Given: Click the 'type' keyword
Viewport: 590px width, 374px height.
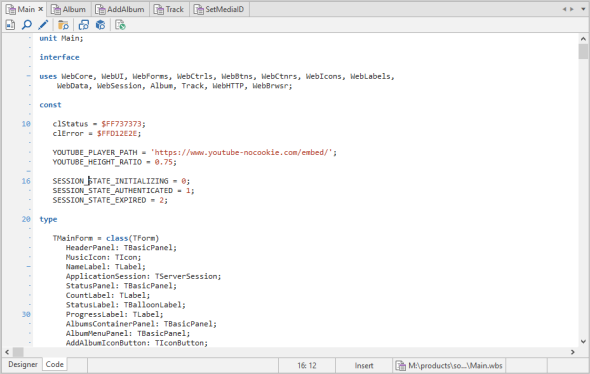Looking at the screenshot, I should click(48, 219).
